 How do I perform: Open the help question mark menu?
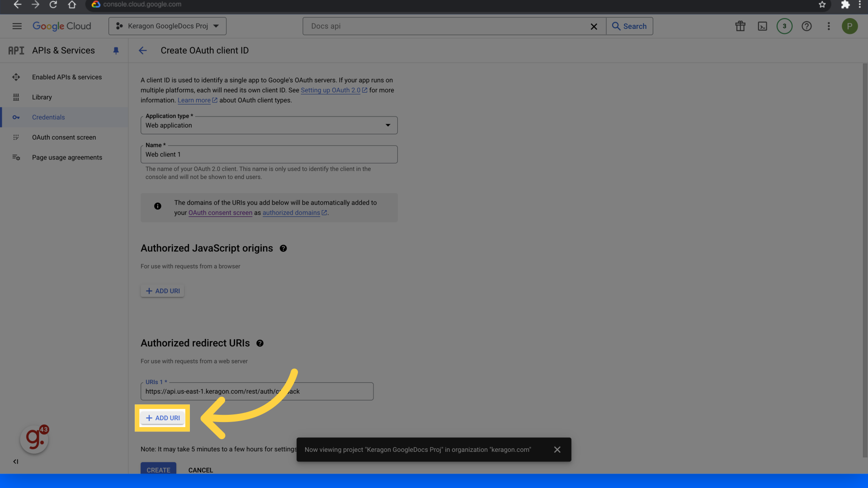[x=807, y=26]
